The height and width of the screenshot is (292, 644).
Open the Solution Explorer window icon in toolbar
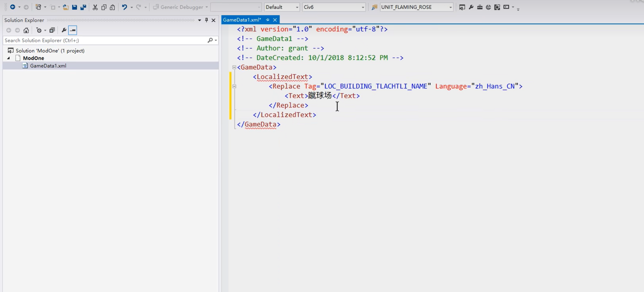tap(462, 7)
